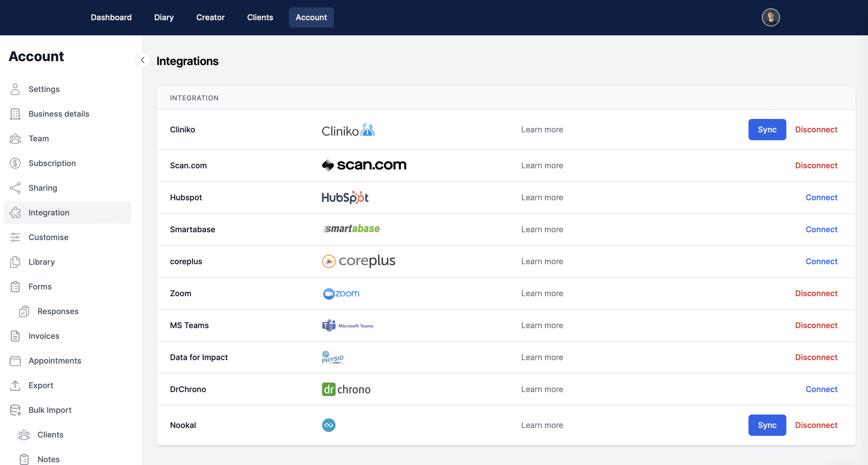
Task: Click the Customise sliders icon
Action: [15, 237]
